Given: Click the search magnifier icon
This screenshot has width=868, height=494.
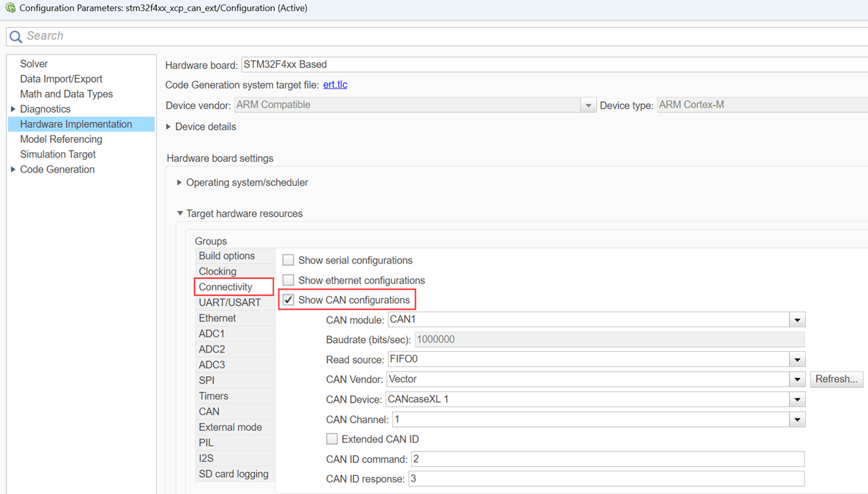Looking at the screenshot, I should [x=16, y=36].
